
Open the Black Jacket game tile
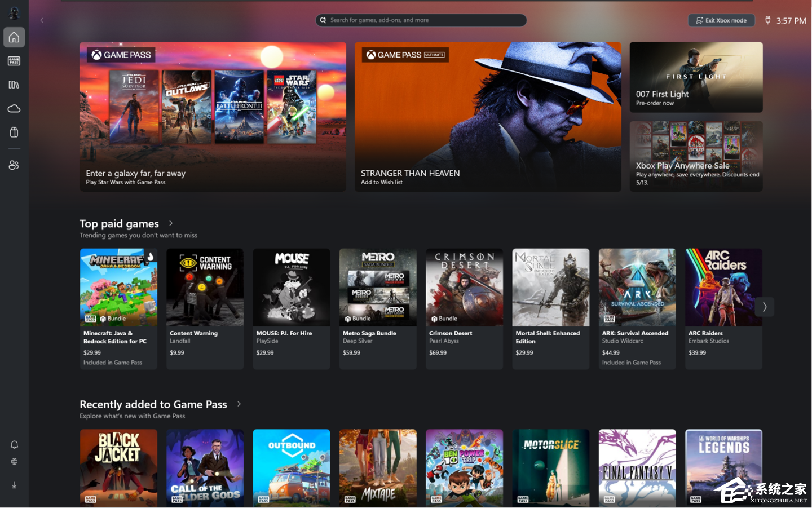[118, 468]
